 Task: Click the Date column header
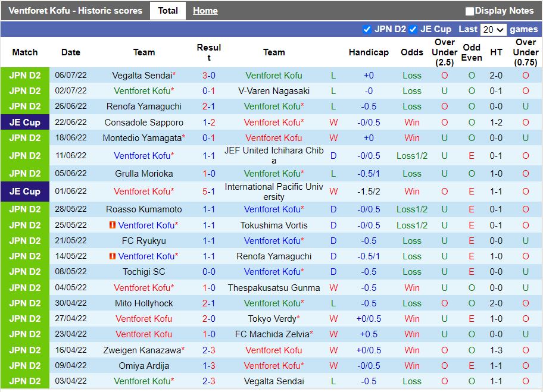click(x=70, y=52)
